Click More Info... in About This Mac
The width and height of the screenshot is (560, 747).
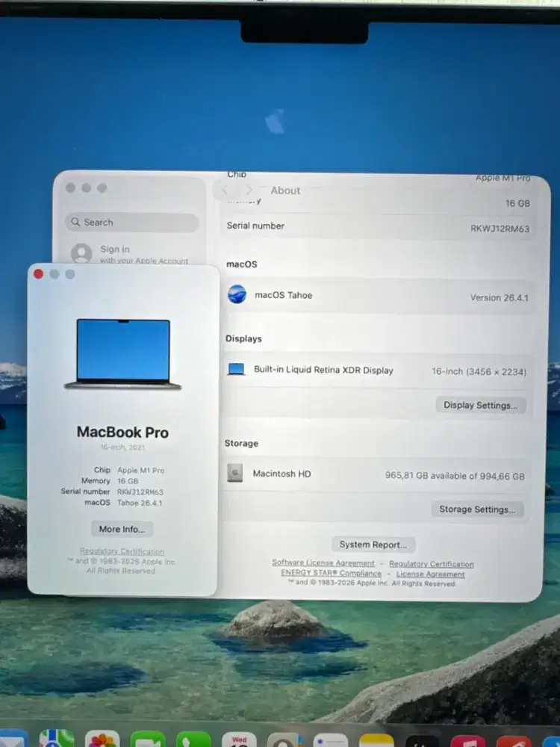[x=122, y=530]
